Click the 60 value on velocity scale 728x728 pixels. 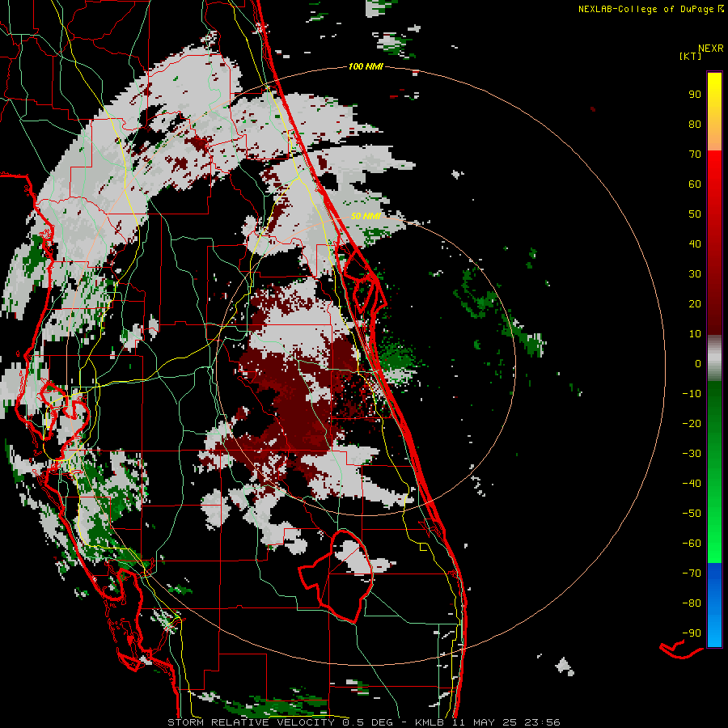pyautogui.click(x=695, y=184)
